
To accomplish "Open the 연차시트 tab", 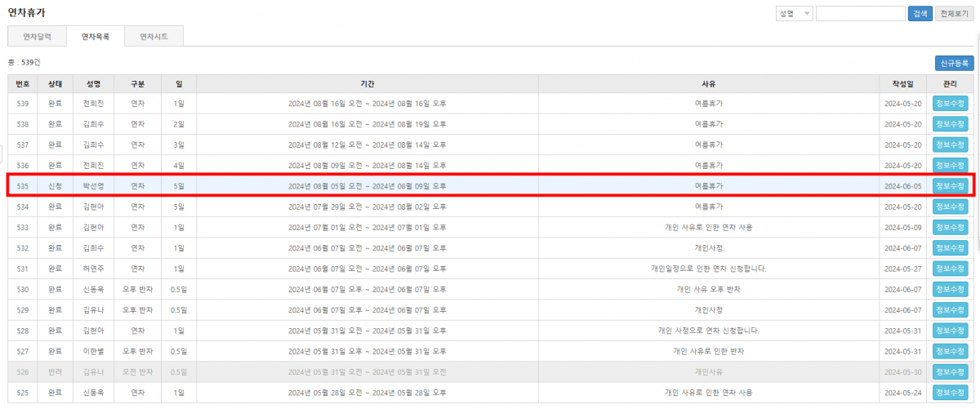I will point(152,37).
